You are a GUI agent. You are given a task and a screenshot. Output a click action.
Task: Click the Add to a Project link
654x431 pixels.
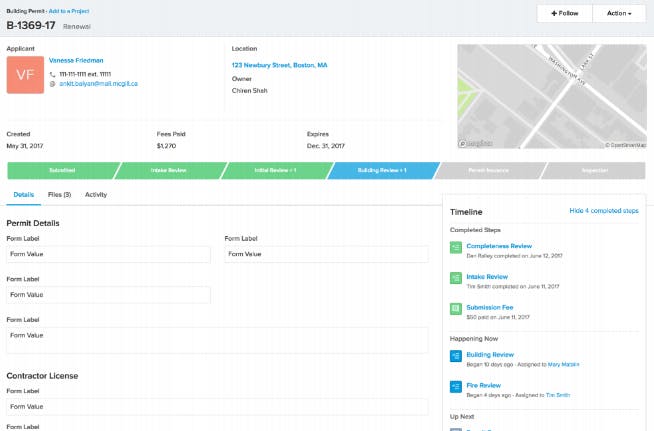[69, 11]
